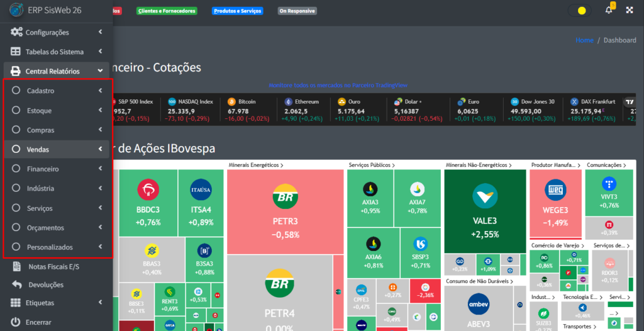The image size is (644, 331).
Task: Collapse the Central Relatórios chevron
Action: coord(101,72)
